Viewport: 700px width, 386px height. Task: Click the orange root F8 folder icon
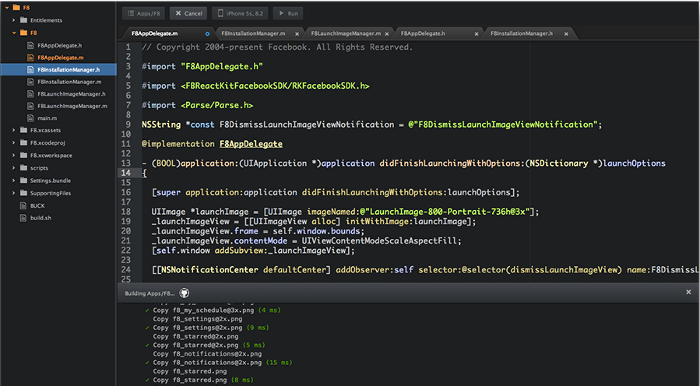pyautogui.click(x=16, y=8)
